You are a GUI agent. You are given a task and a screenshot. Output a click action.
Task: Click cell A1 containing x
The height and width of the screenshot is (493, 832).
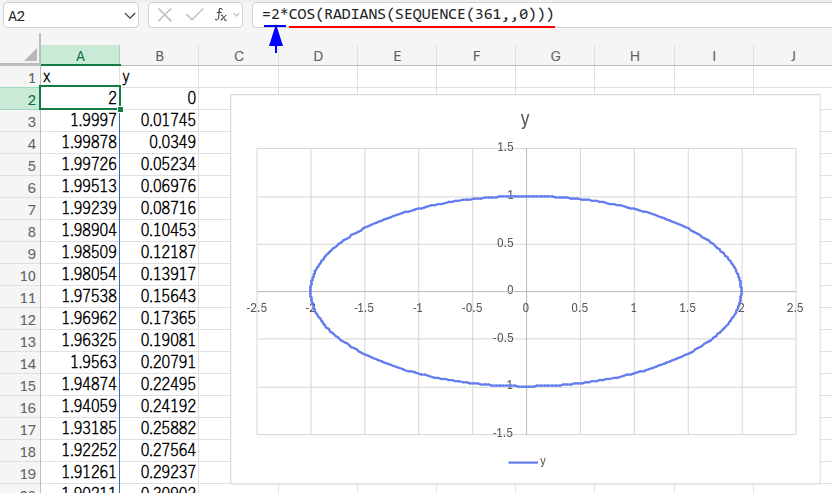[80, 77]
